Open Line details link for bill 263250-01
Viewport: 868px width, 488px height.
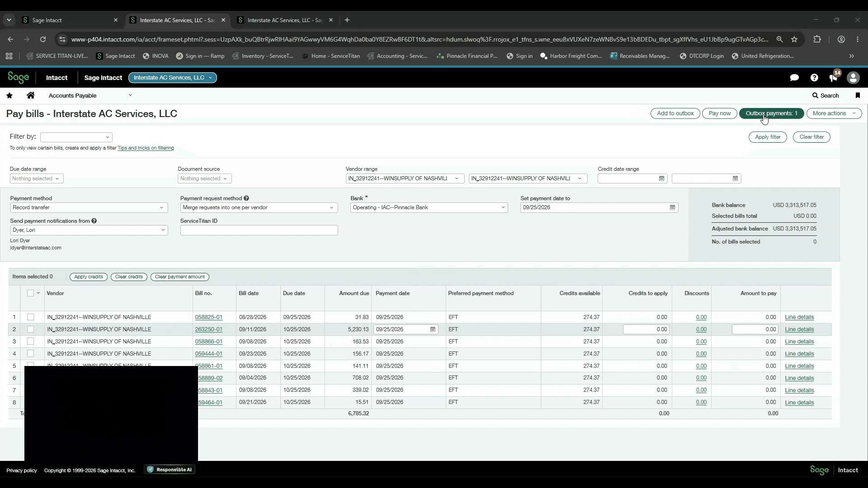[799, 329]
